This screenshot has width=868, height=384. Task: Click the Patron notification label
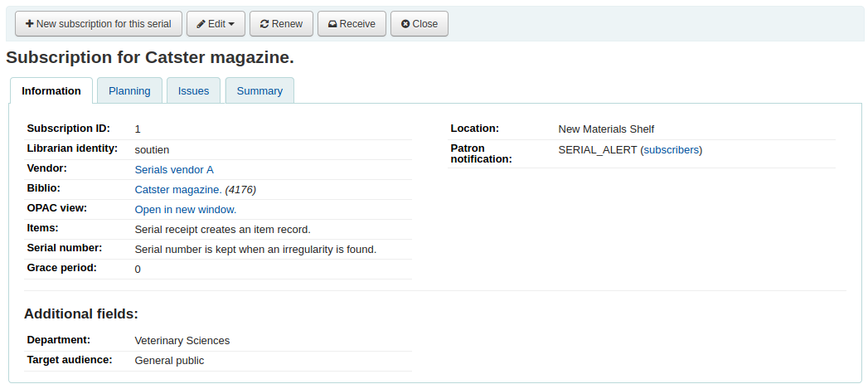481,153
